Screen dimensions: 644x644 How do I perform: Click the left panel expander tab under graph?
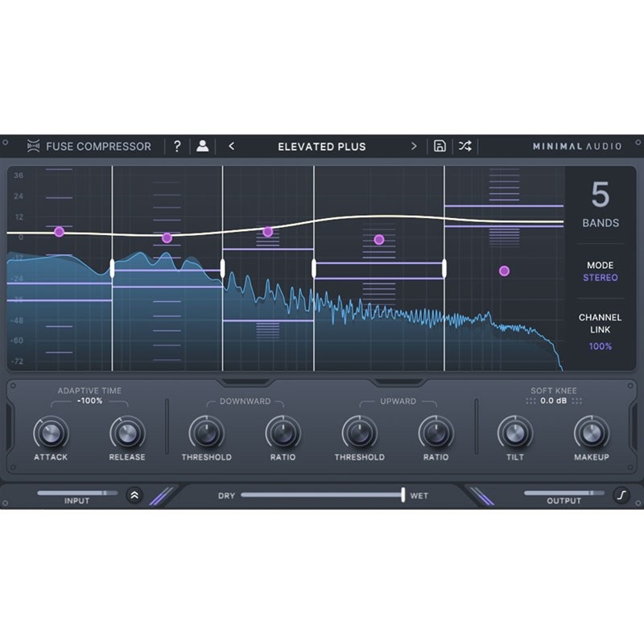pyautogui.click(x=246, y=382)
